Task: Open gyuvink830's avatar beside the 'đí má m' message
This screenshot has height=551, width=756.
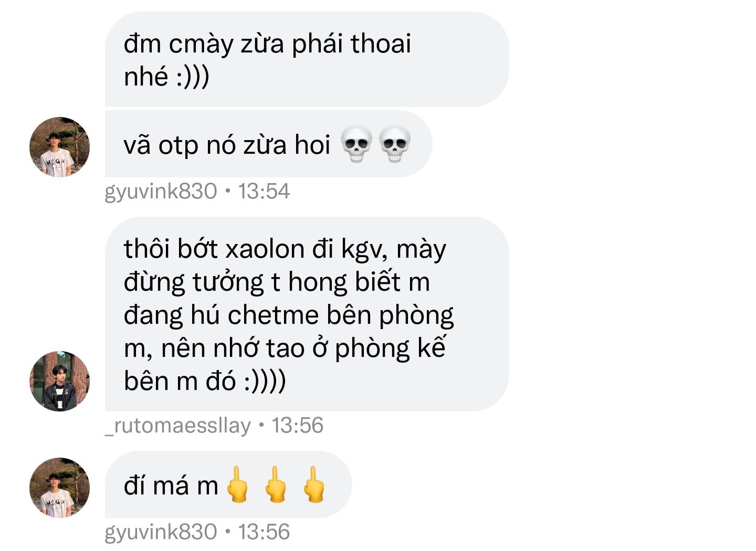Action: pos(59,488)
